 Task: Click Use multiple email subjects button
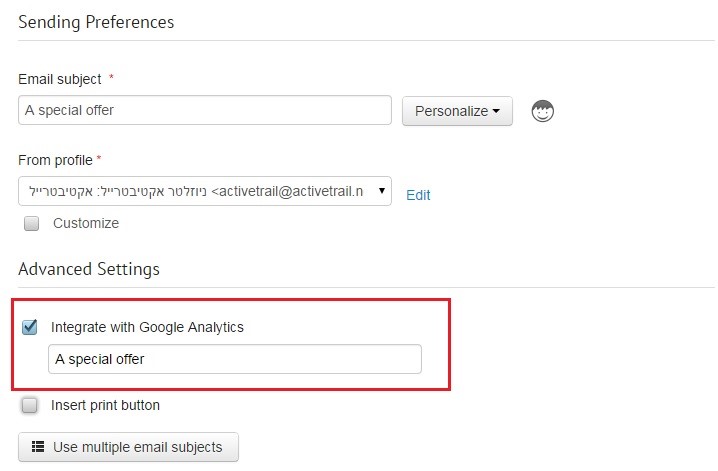(x=128, y=447)
